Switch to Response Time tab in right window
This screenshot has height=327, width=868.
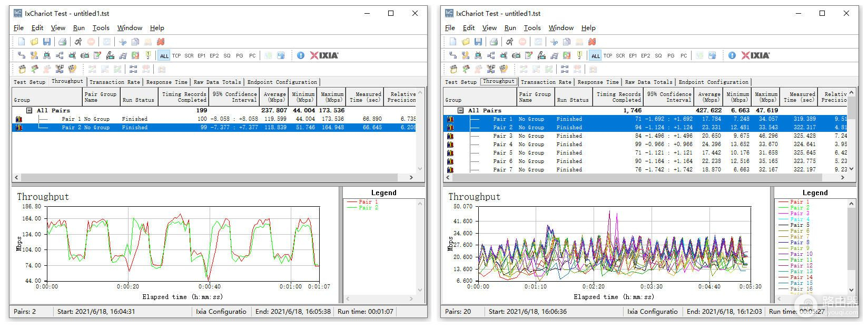point(598,82)
